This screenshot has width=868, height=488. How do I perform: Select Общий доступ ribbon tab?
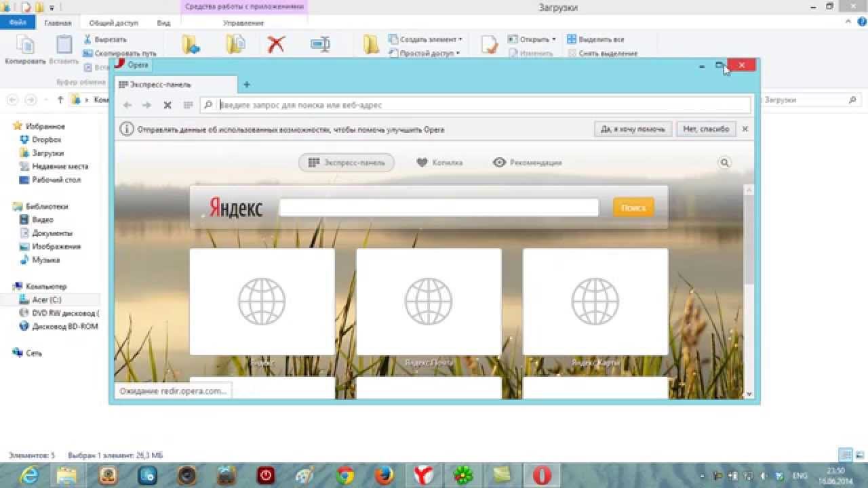tap(114, 22)
